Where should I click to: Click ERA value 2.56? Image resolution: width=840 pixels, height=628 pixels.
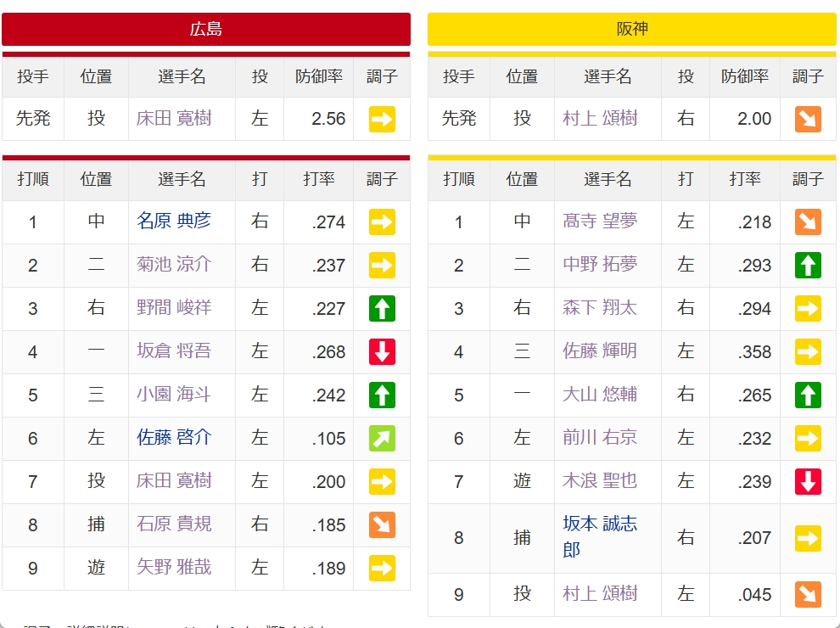pos(328,119)
